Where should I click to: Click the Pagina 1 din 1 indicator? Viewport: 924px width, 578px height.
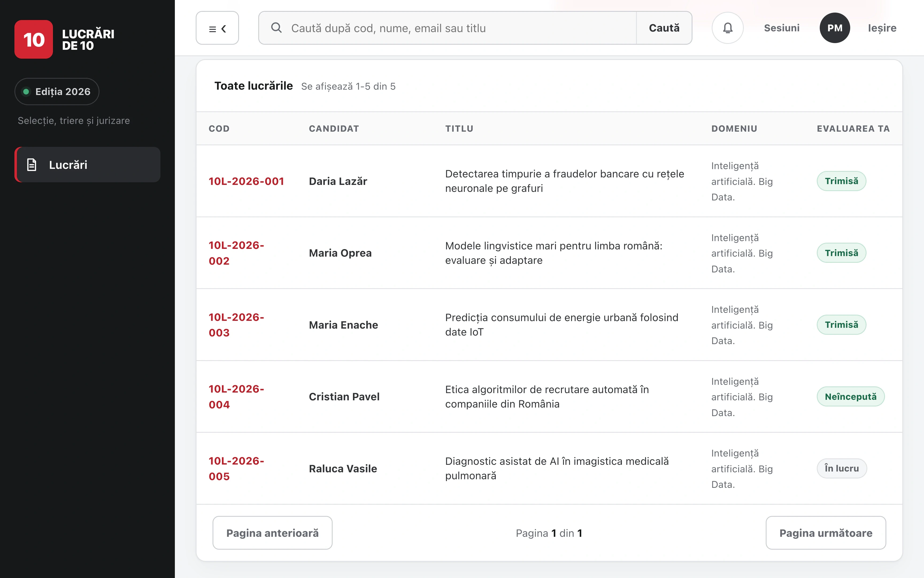click(x=549, y=533)
